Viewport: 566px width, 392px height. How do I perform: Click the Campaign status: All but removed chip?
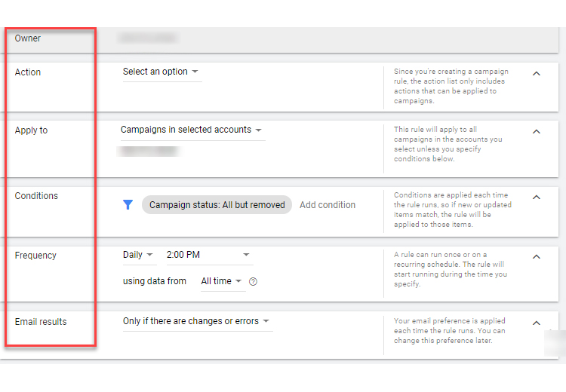pyautogui.click(x=217, y=205)
